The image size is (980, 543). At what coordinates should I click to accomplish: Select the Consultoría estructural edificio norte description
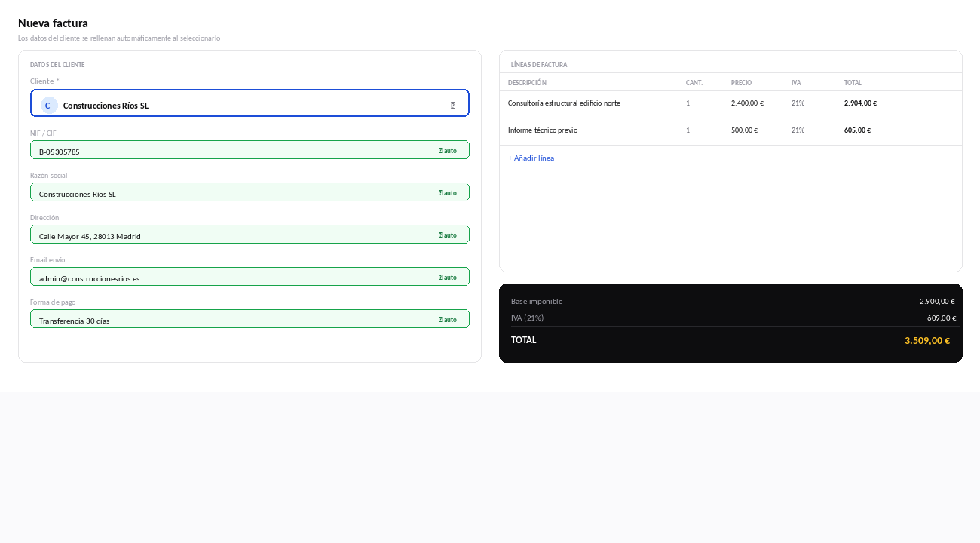(564, 103)
